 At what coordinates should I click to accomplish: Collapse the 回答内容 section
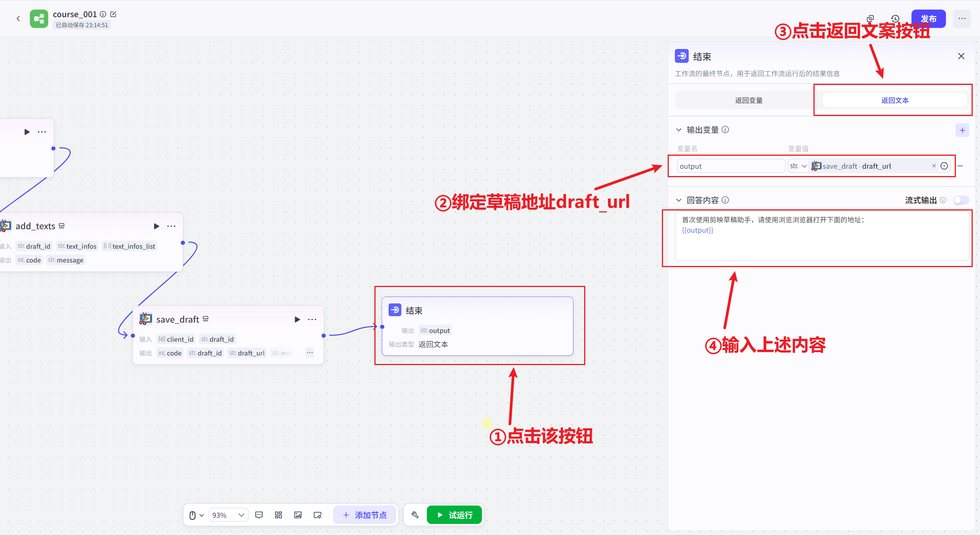(679, 200)
